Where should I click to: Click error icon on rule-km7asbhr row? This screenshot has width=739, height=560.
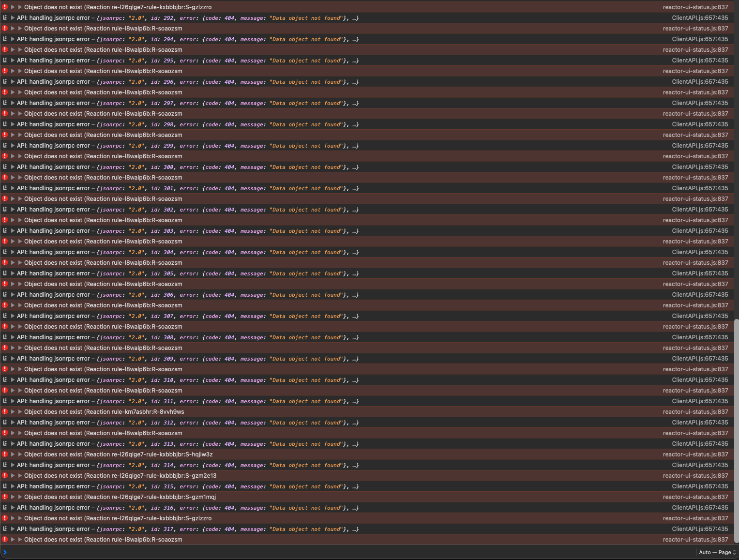coord(5,412)
